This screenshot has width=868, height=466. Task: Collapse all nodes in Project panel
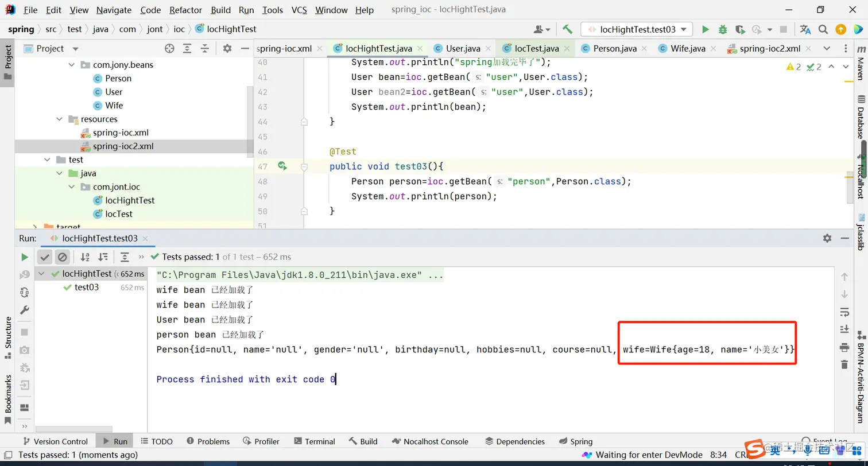pyautogui.click(x=204, y=49)
